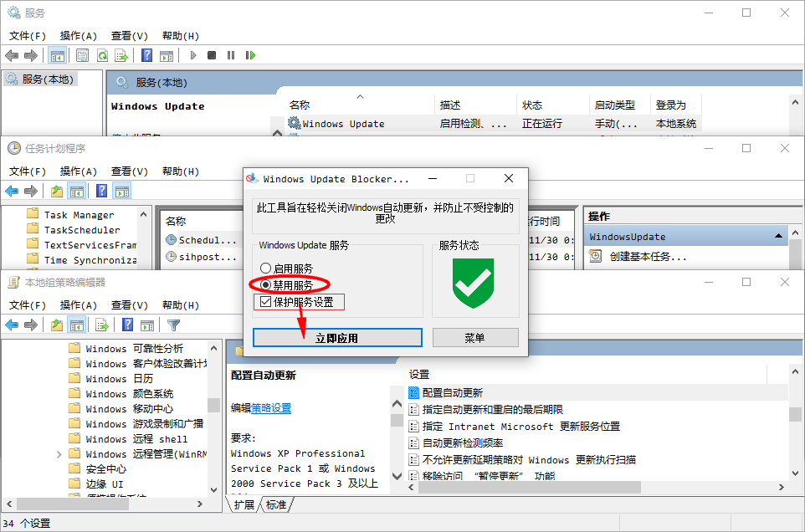Select sihpost task row

pyautogui.click(x=208, y=257)
